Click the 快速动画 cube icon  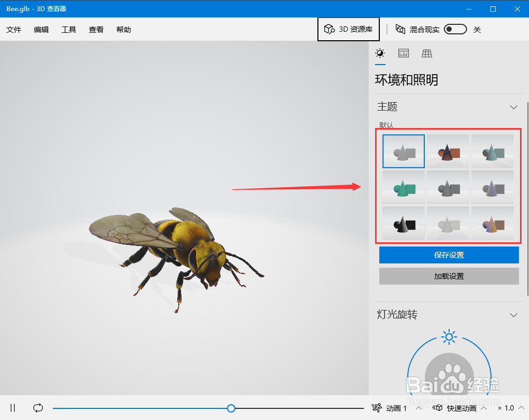click(x=437, y=408)
